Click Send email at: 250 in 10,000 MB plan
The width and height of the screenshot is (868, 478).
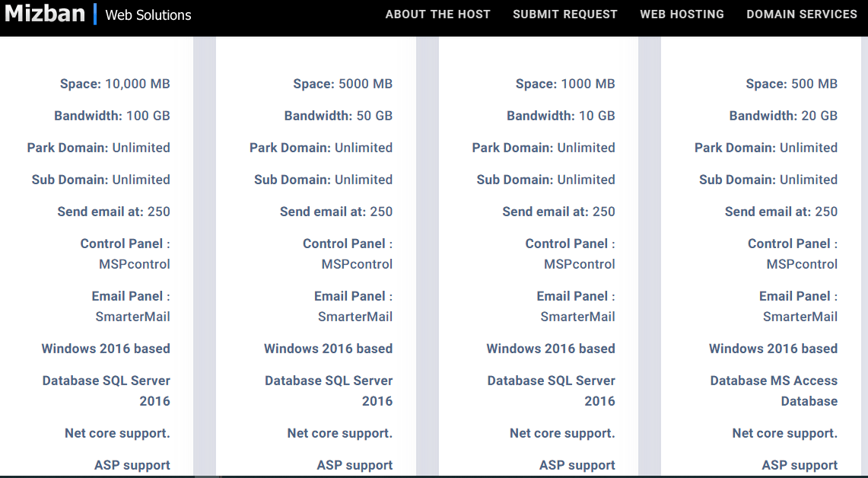113,212
